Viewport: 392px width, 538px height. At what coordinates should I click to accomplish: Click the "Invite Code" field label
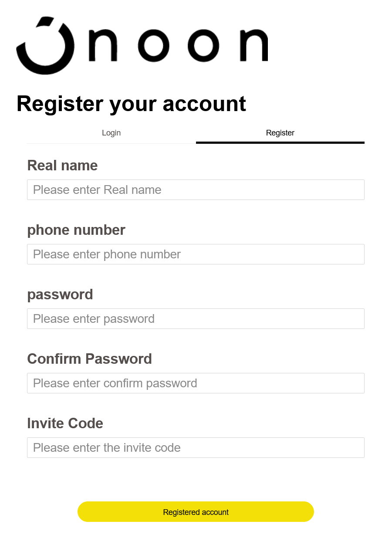pos(65,423)
